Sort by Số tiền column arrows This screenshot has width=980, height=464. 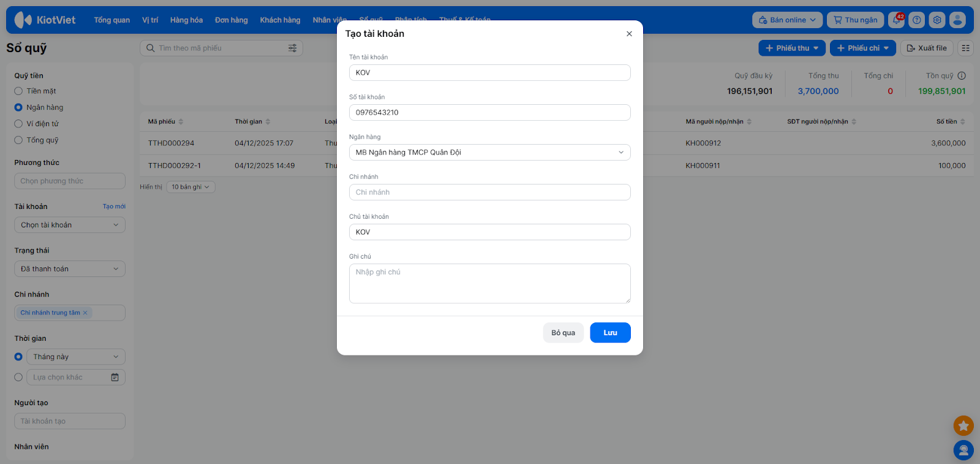click(962, 121)
